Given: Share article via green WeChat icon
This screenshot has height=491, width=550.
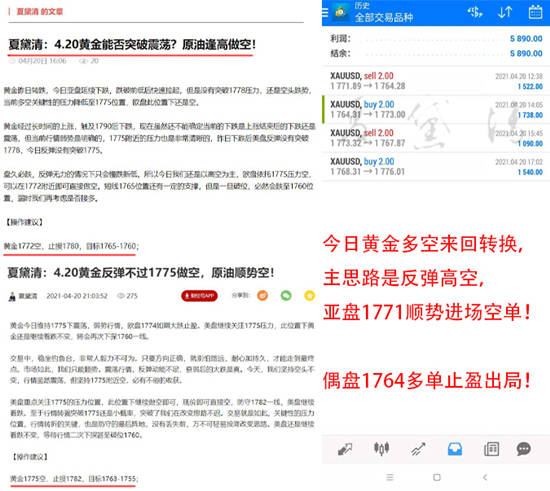Looking at the screenshot, I should click(286, 296).
